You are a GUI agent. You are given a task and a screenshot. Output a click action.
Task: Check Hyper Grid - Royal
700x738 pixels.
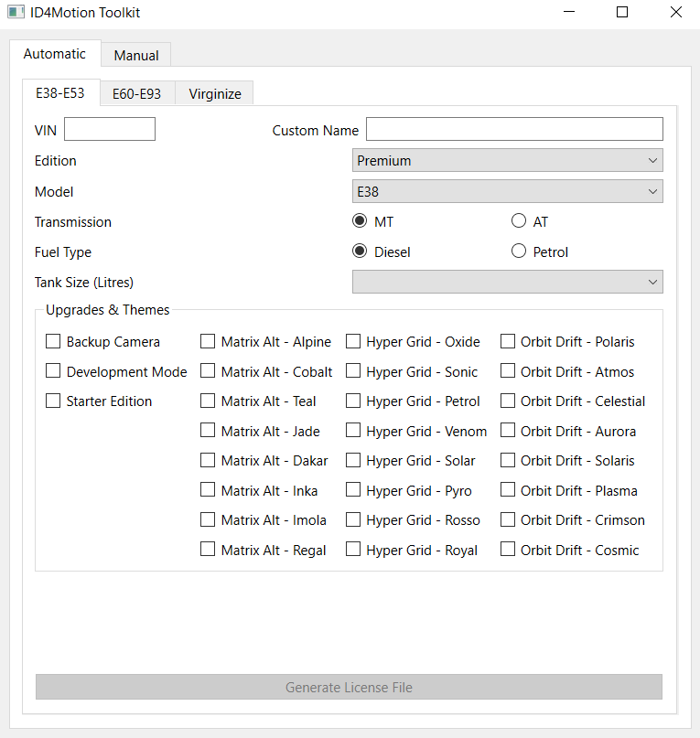tap(353, 550)
